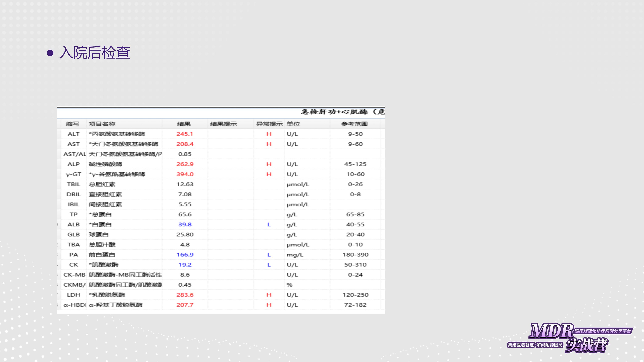The image size is (644, 362).
Task: Select the CK 肌酸激酶 row
Action: point(103,265)
